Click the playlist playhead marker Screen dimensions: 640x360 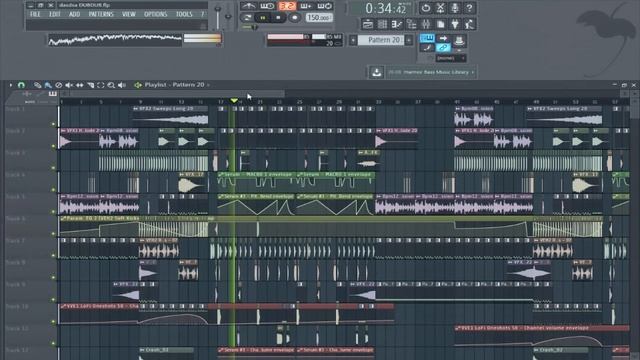click(x=234, y=100)
